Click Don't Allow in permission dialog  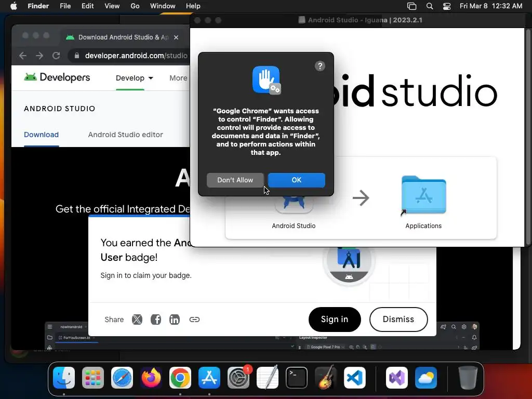(235, 180)
